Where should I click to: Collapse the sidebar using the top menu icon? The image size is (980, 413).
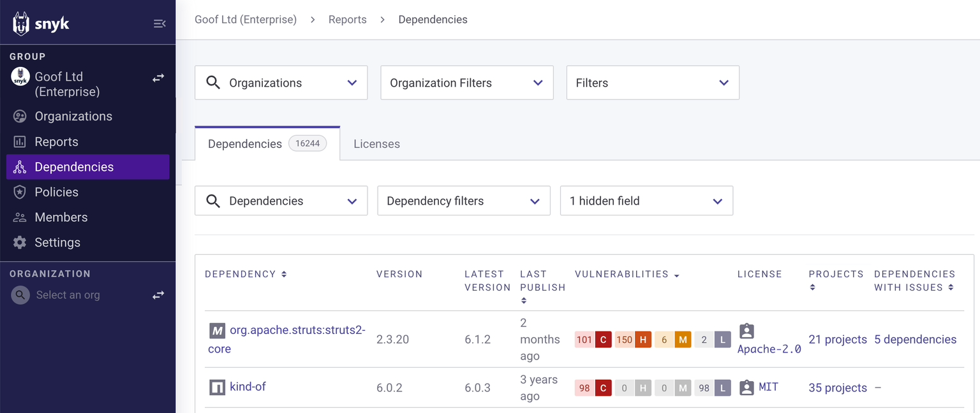pyautogui.click(x=160, y=24)
